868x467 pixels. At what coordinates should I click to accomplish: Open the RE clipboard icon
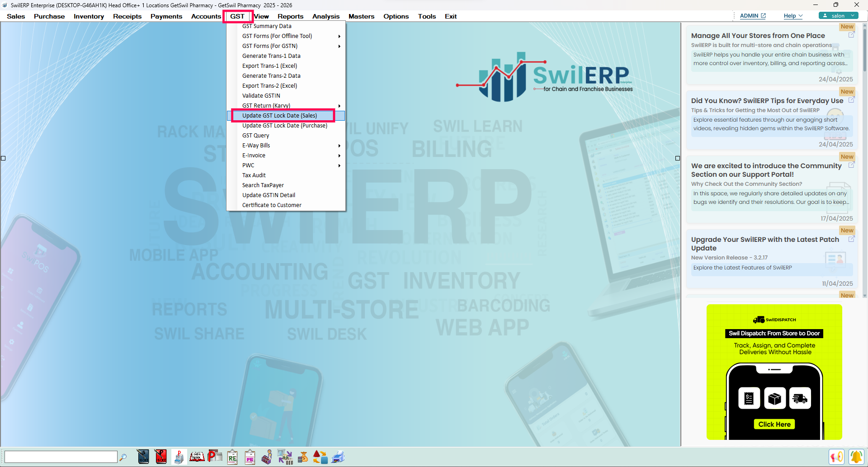(x=232, y=457)
